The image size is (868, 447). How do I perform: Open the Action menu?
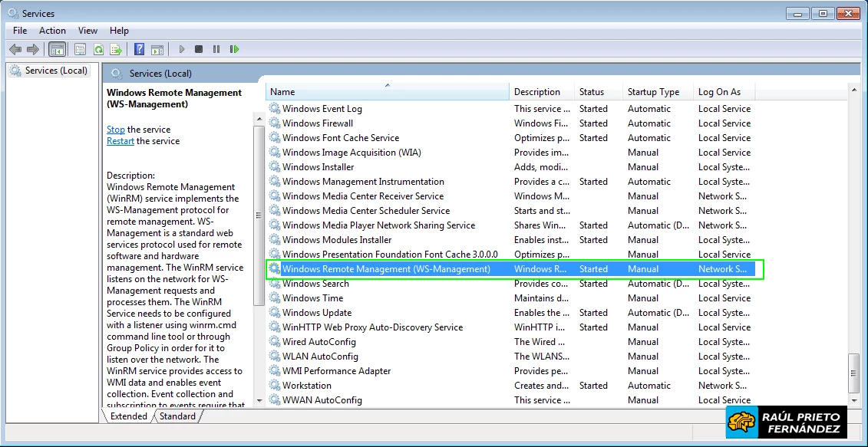click(52, 30)
